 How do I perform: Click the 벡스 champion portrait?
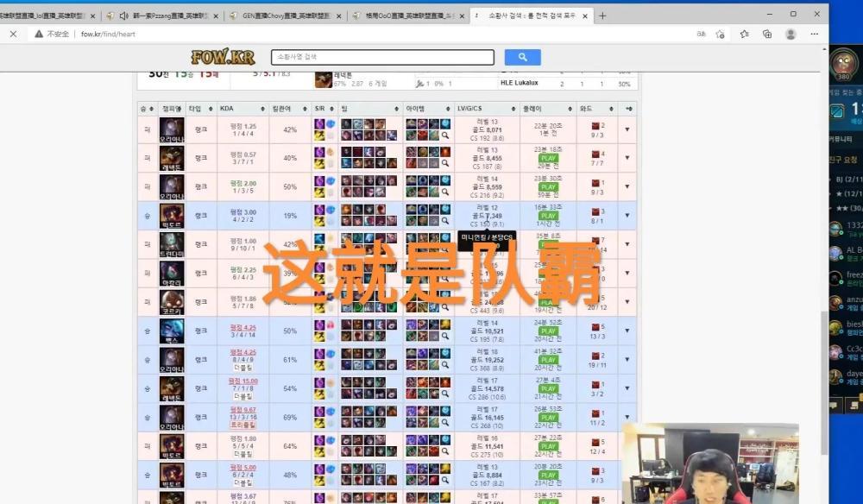tap(172, 331)
